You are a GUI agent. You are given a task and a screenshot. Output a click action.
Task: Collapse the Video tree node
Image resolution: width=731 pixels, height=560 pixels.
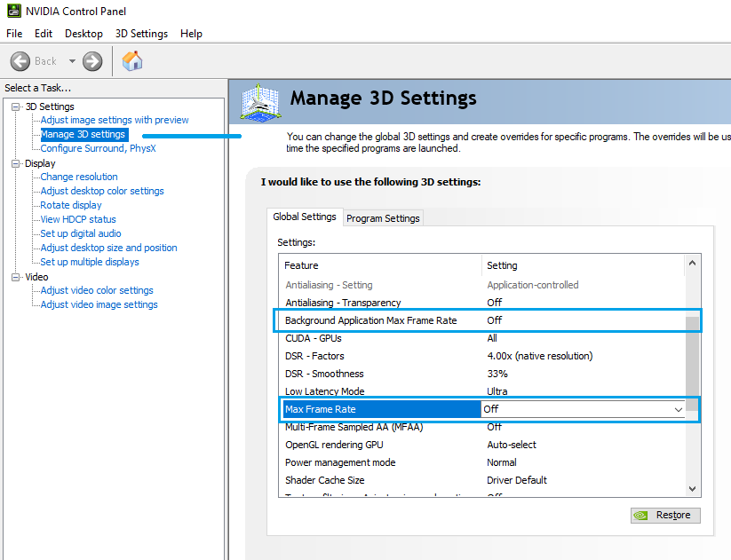[x=16, y=277]
